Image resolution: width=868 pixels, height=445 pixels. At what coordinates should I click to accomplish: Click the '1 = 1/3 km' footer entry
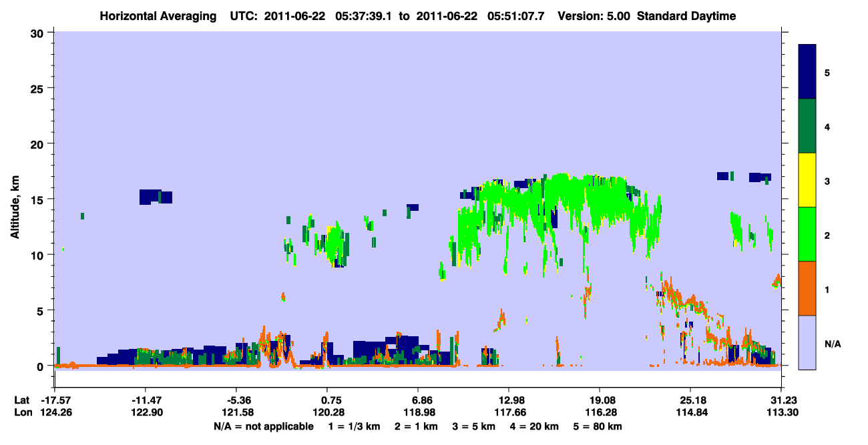pyautogui.click(x=355, y=426)
